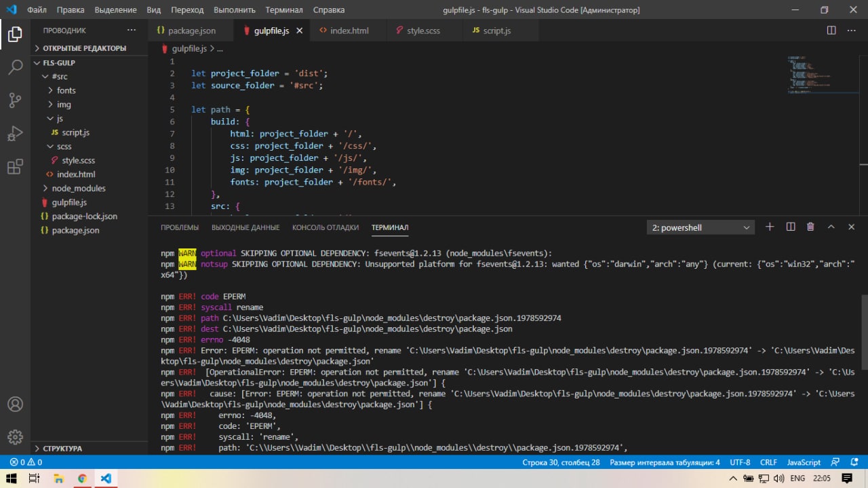
Task: Expand the fonts folder
Action: pyautogui.click(x=89, y=90)
